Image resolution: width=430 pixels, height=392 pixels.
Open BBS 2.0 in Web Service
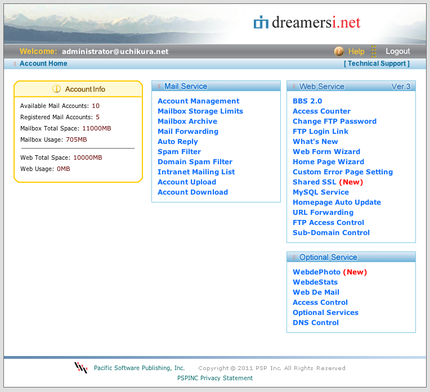pyautogui.click(x=307, y=101)
